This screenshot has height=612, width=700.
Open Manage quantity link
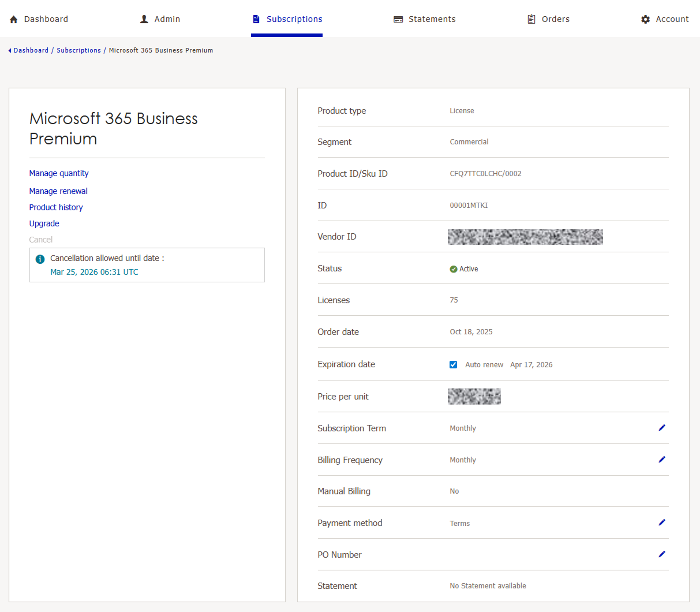(59, 173)
